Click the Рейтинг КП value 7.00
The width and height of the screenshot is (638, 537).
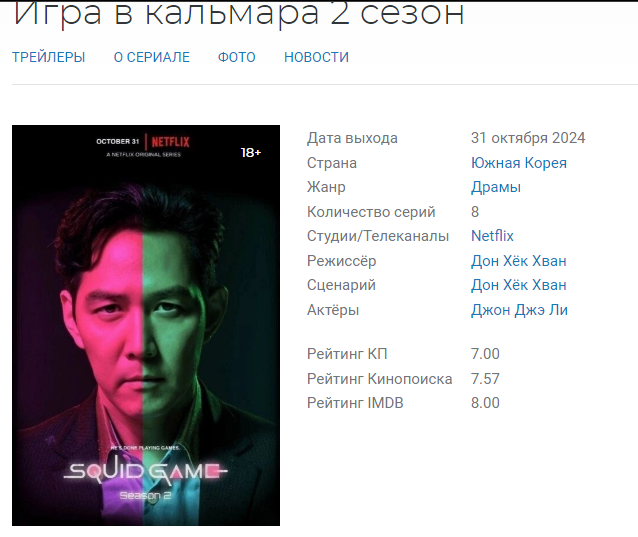coord(485,354)
